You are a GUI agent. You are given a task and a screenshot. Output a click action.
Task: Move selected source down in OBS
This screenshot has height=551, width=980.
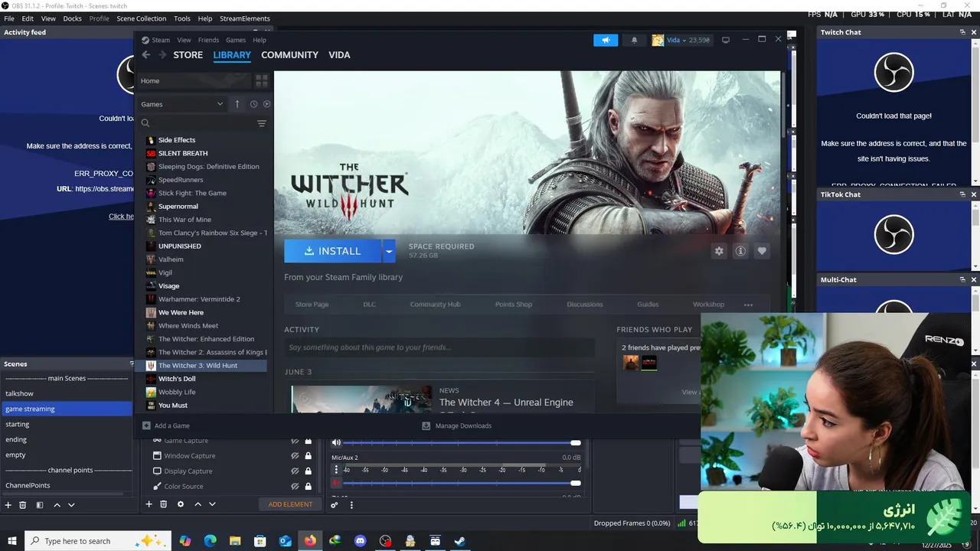coord(212,504)
